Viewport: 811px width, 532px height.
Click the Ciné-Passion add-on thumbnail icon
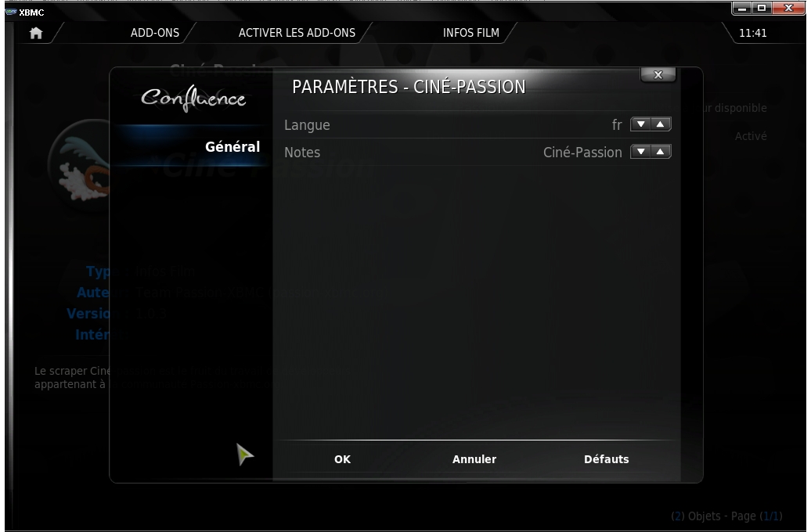tap(79, 165)
